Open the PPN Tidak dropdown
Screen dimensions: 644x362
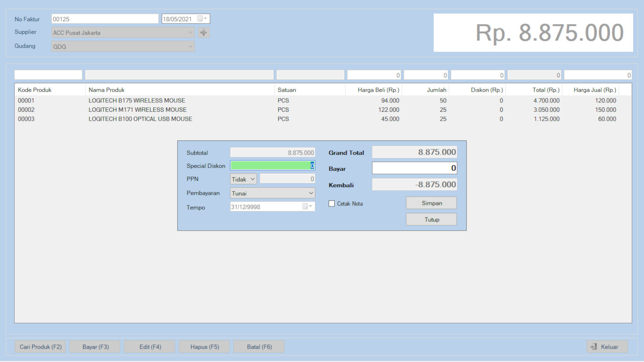coord(243,179)
